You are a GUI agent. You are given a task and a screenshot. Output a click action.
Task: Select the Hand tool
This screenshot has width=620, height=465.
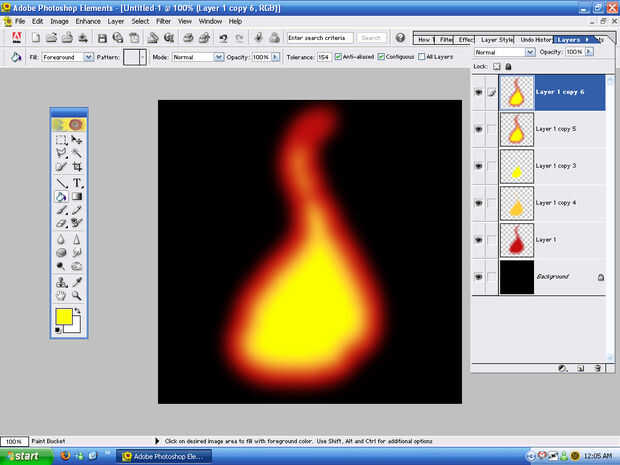coord(62,296)
